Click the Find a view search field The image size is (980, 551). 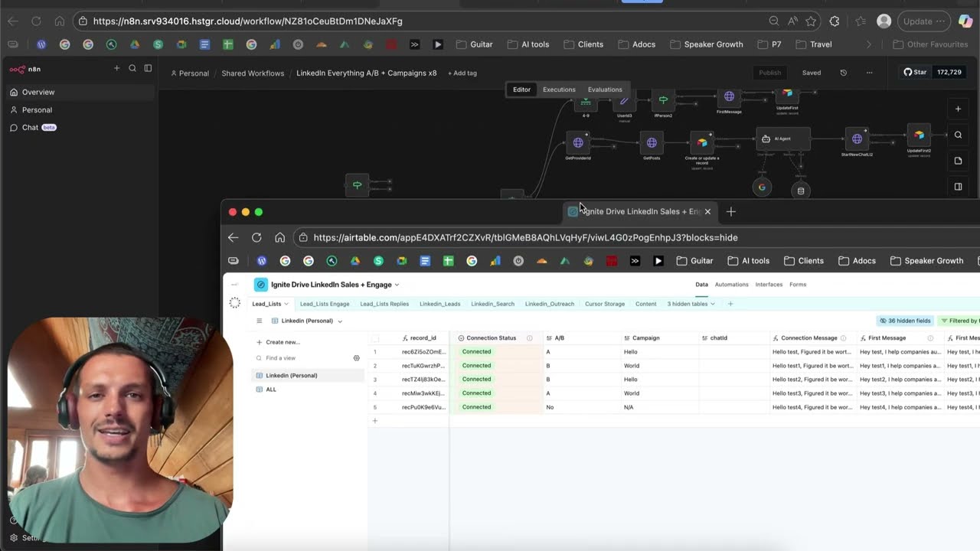(302, 358)
